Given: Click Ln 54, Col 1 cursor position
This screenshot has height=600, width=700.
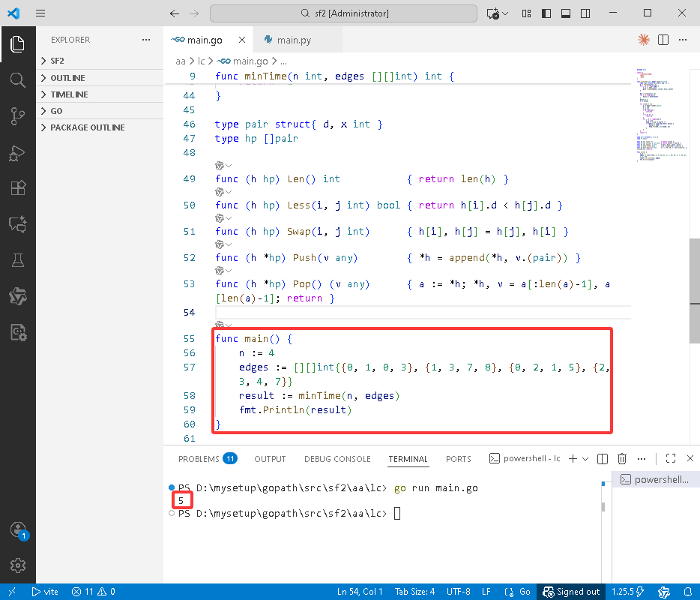Looking at the screenshot, I should (x=360, y=592).
